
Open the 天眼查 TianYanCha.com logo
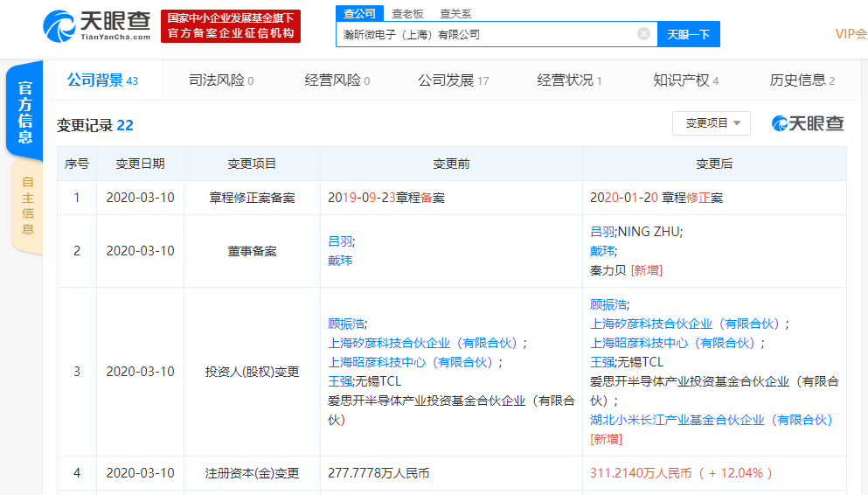point(97,26)
